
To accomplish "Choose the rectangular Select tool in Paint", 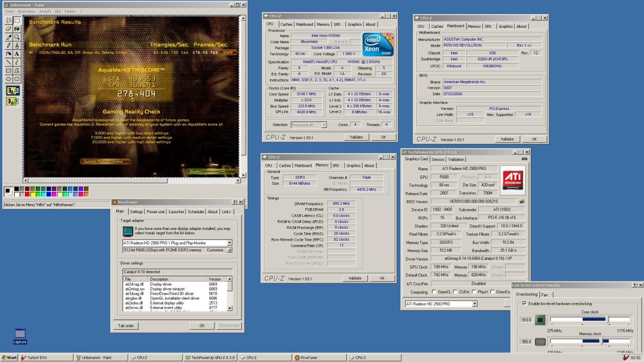I will point(17,20).
